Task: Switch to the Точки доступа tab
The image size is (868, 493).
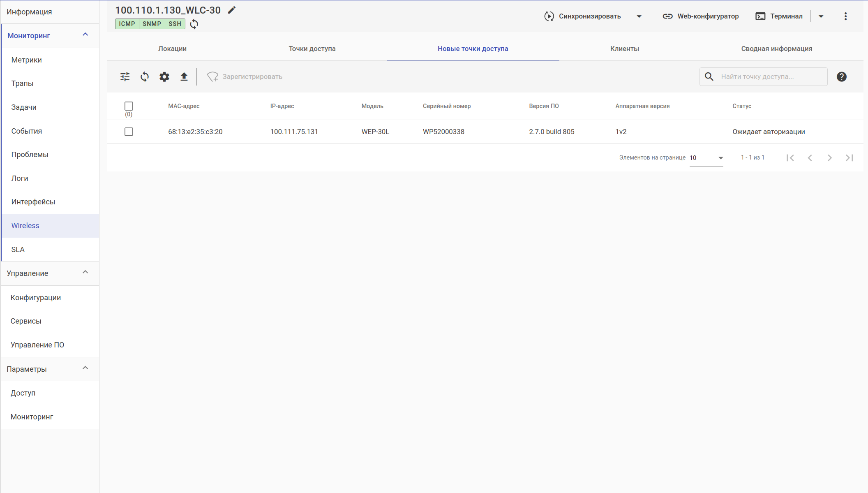Action: tap(312, 49)
